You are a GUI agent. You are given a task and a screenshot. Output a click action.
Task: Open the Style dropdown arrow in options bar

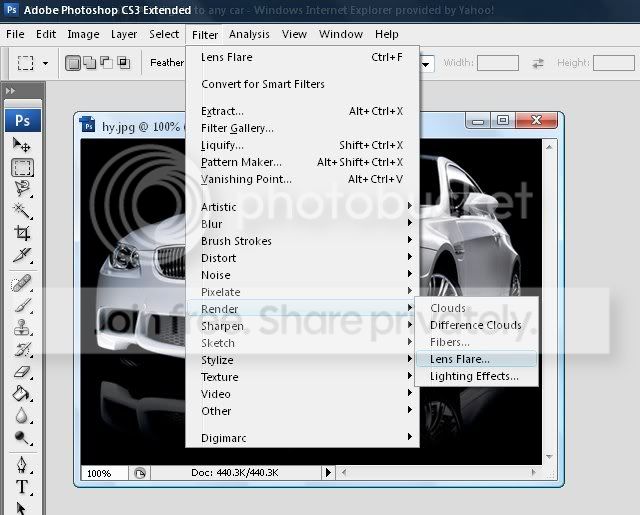[426, 64]
